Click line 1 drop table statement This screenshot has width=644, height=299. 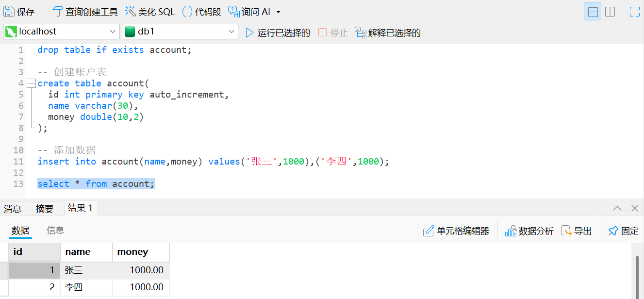(x=115, y=50)
